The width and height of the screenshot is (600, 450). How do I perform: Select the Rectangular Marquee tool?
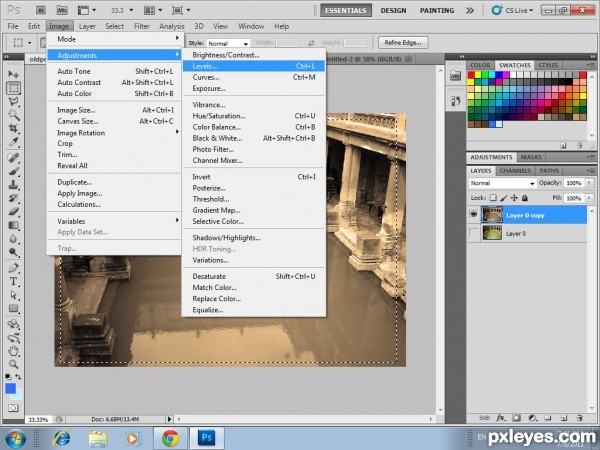click(13, 88)
